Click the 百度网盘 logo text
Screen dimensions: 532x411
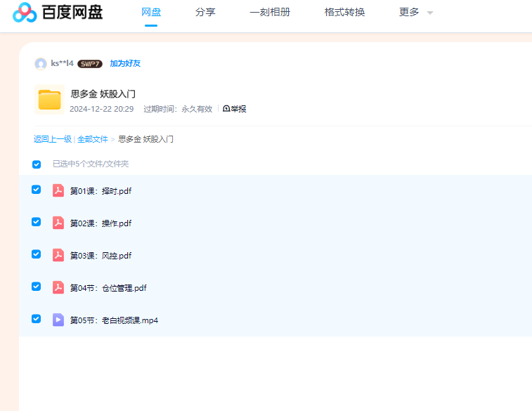(x=72, y=12)
